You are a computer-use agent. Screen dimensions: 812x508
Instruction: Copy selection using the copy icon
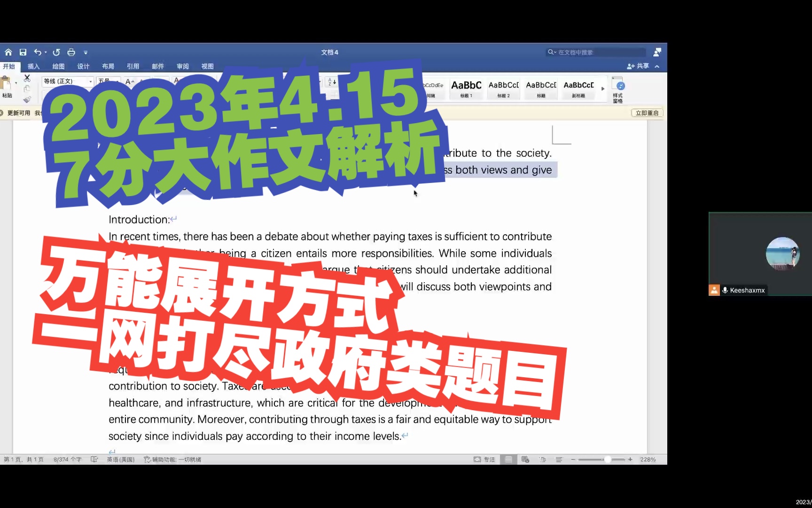pos(27,88)
